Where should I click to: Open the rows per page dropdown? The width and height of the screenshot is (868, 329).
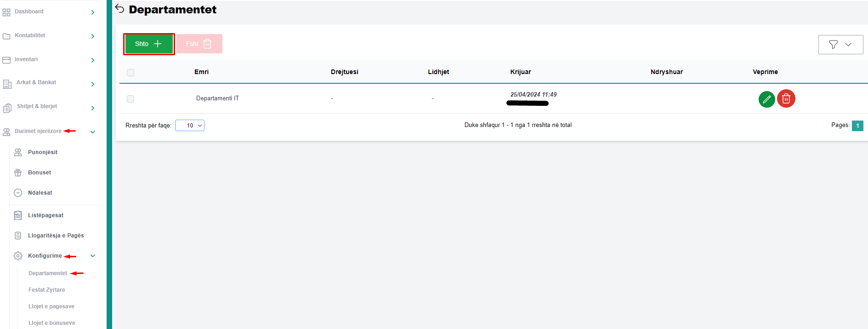[x=189, y=126]
